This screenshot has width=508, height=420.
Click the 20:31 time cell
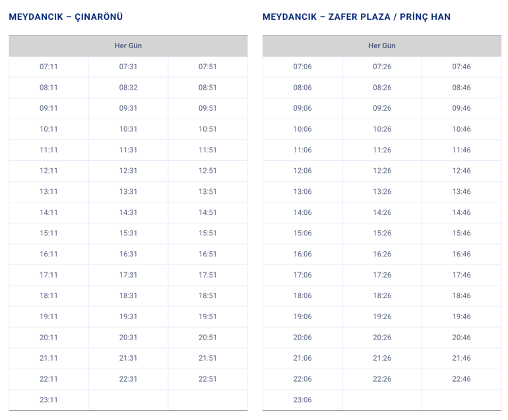pos(128,338)
